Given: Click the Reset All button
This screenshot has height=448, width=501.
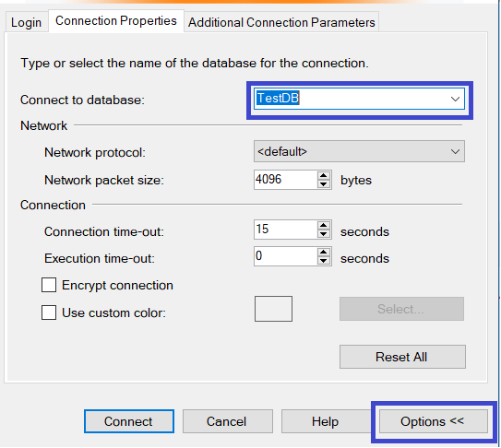Looking at the screenshot, I should [402, 357].
